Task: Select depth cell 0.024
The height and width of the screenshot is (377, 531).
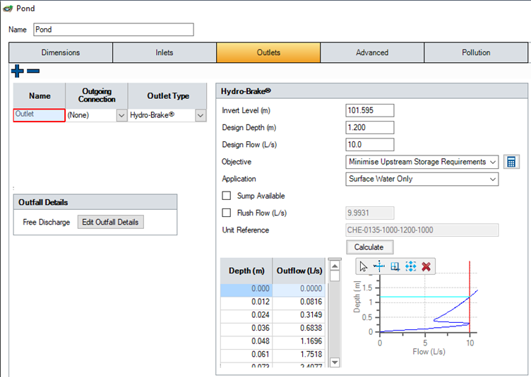Action: pyautogui.click(x=247, y=315)
